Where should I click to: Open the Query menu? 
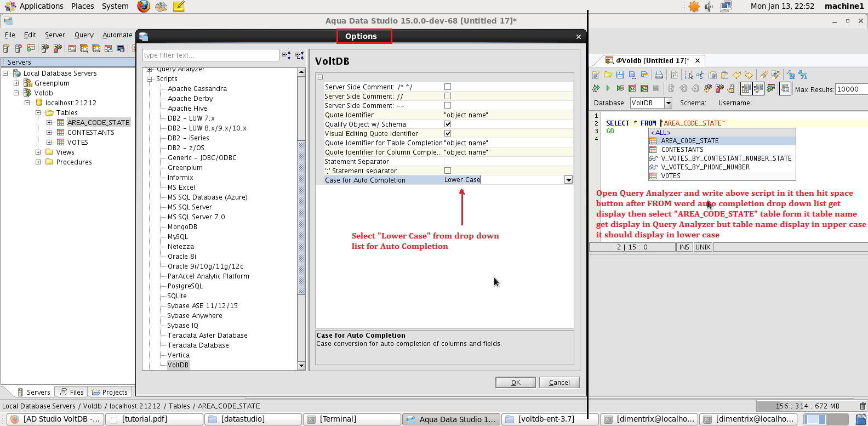click(84, 35)
